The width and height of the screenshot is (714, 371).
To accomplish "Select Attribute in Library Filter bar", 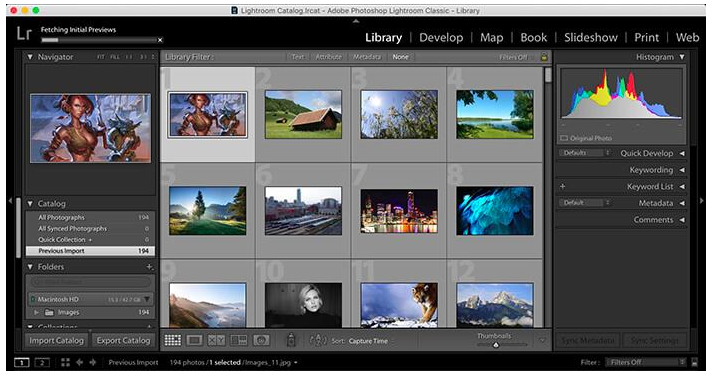I will [328, 57].
